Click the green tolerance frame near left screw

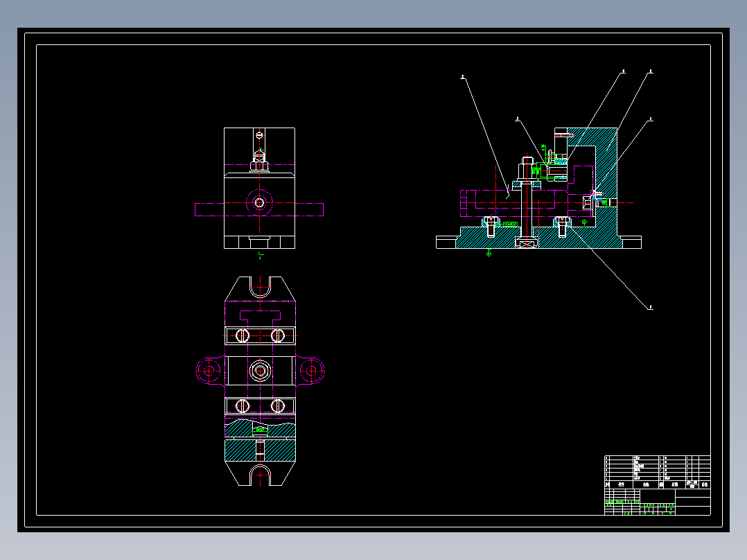510,224
